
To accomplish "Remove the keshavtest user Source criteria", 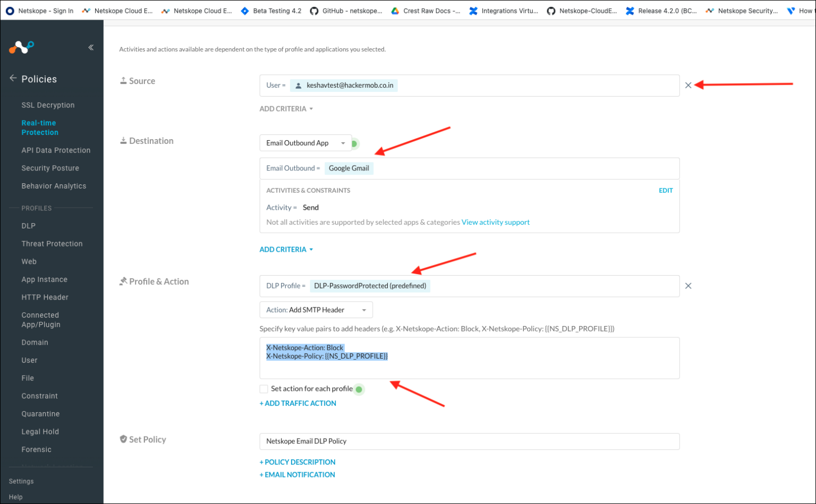I will [x=688, y=85].
